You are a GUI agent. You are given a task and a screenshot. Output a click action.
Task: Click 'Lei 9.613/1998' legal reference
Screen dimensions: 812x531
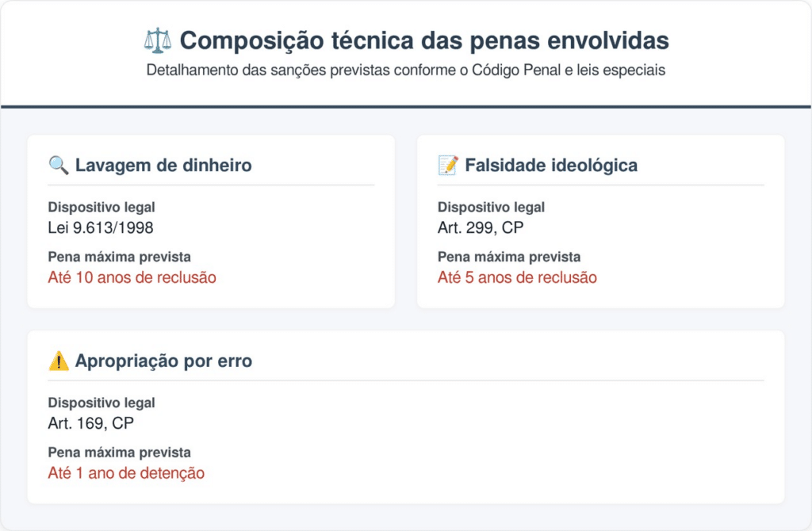101,227
